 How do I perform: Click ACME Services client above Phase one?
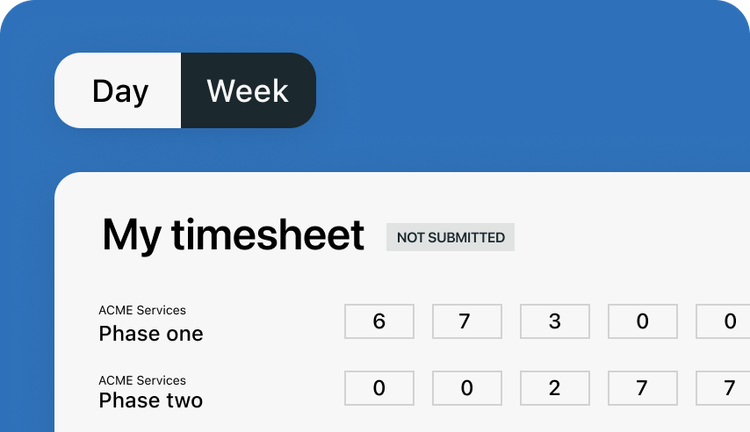142,311
